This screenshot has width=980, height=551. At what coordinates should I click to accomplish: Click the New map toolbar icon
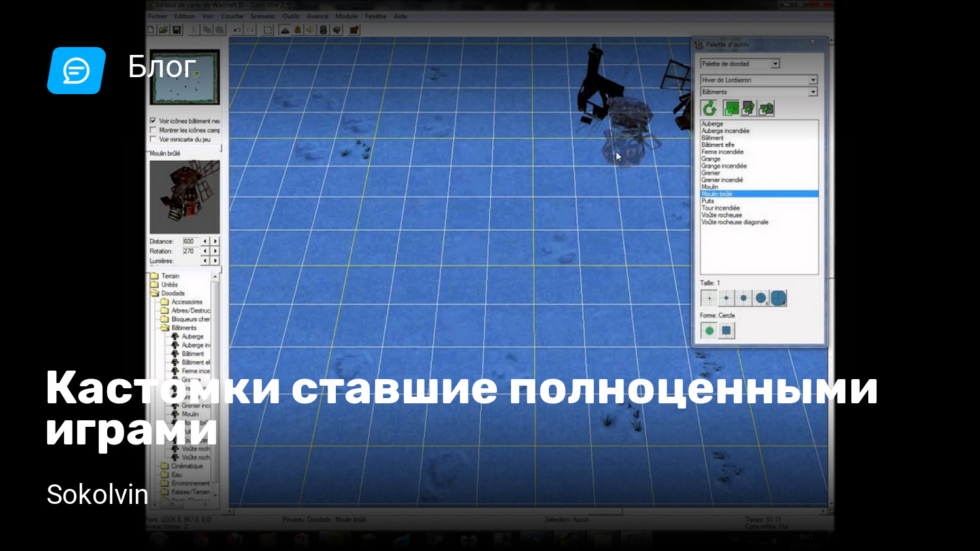[150, 30]
